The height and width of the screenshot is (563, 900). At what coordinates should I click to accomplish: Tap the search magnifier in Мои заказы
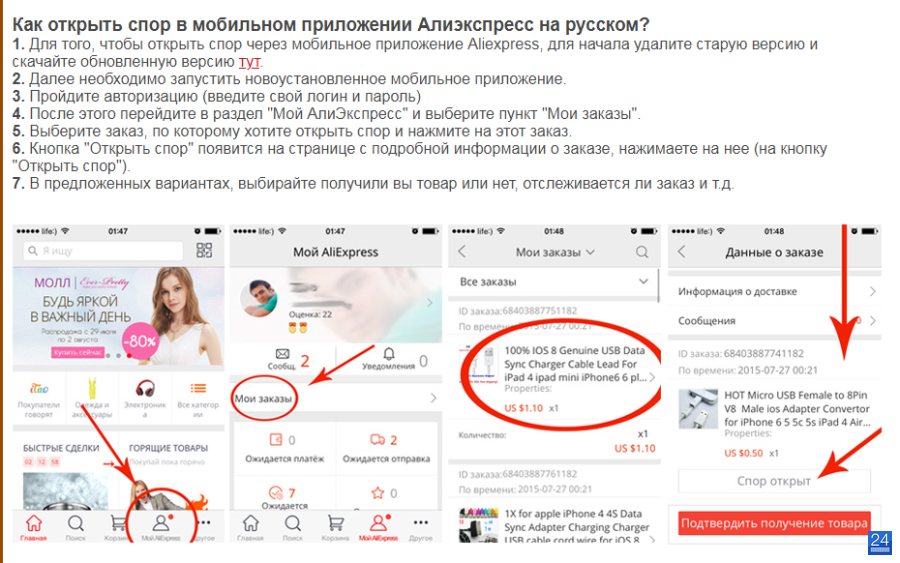point(642,252)
